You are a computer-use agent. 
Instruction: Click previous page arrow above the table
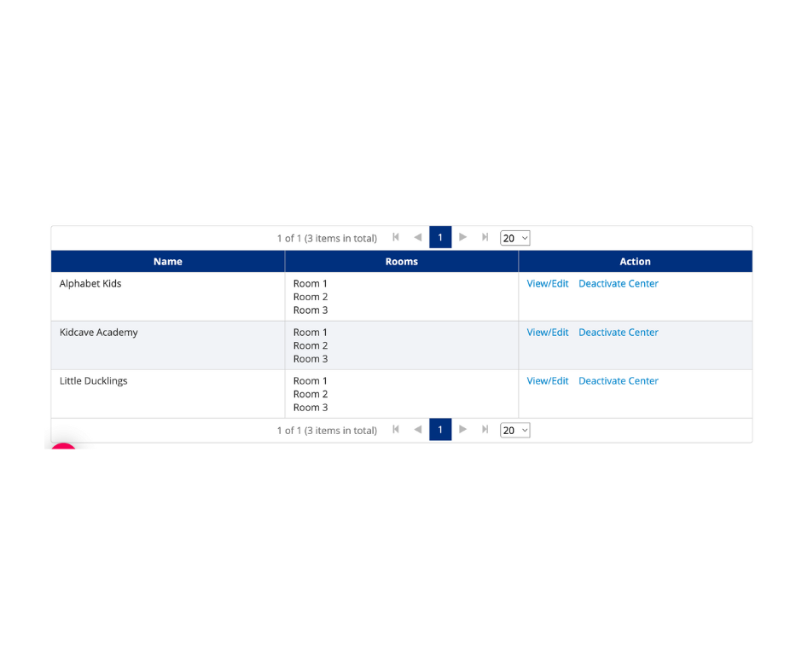(417, 237)
